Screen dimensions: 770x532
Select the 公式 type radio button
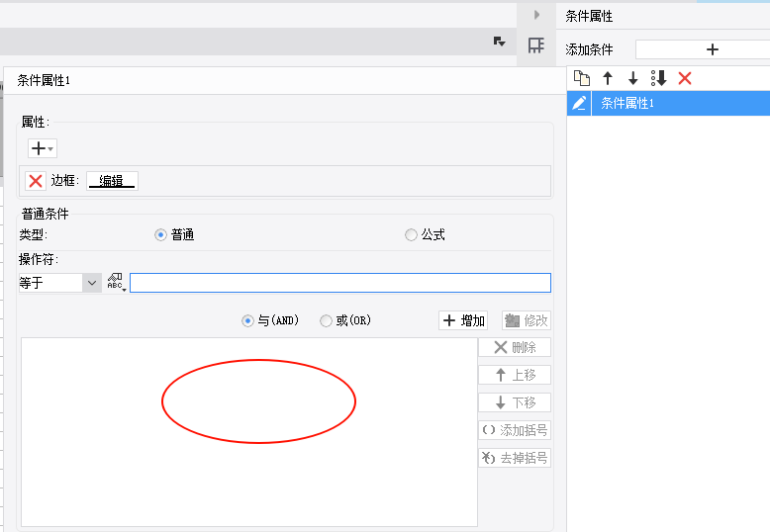point(411,235)
